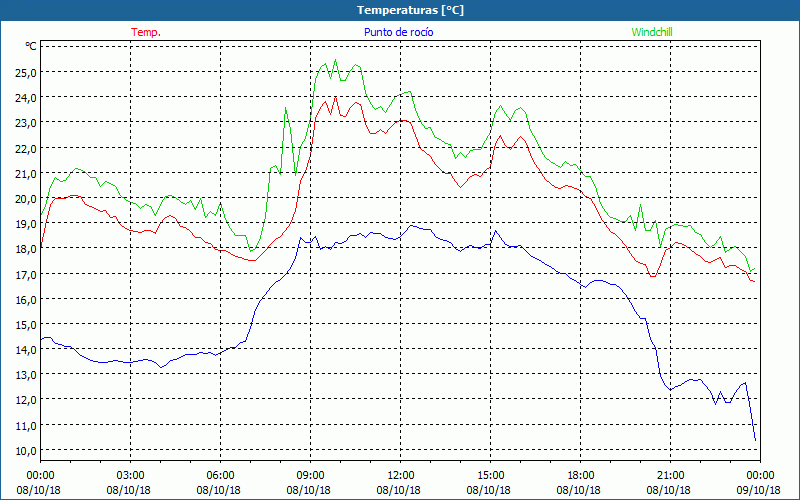The image size is (800, 500).
Task: Click the 18,0 y-axis value
Action: pyautogui.click(x=26, y=249)
